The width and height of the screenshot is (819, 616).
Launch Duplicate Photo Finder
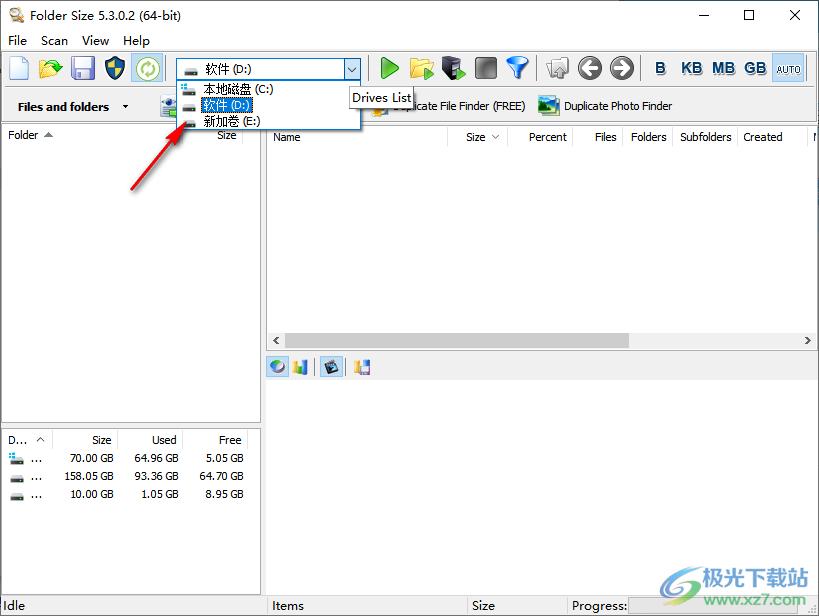click(606, 106)
